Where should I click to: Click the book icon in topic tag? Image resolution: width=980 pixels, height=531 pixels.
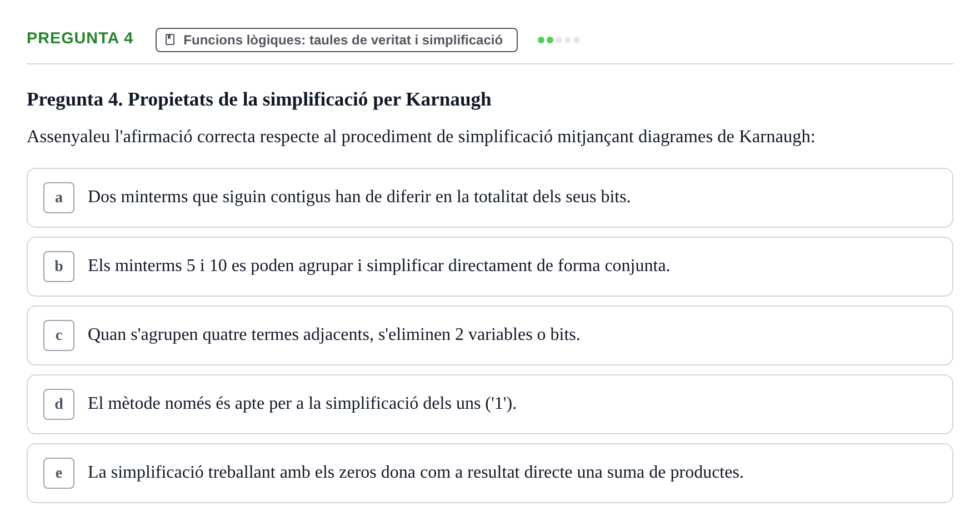[171, 40]
